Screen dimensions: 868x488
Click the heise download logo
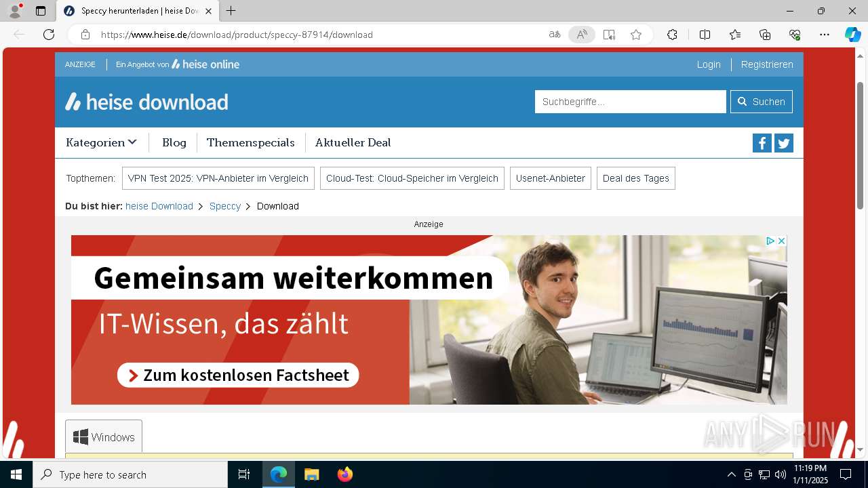(x=146, y=102)
